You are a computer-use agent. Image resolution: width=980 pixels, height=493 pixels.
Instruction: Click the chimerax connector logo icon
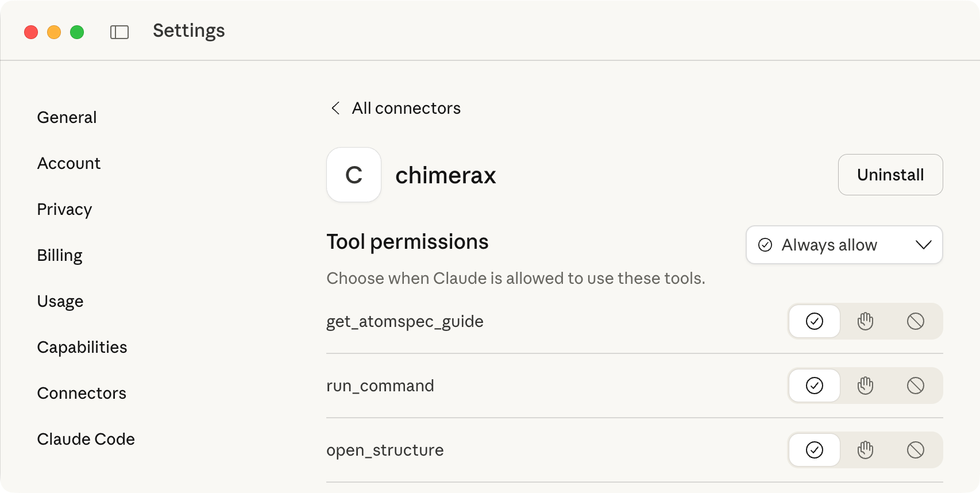pyautogui.click(x=354, y=175)
